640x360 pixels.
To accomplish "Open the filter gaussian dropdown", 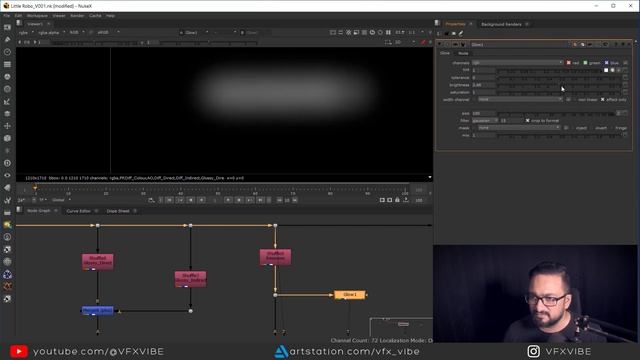I will 485,121.
